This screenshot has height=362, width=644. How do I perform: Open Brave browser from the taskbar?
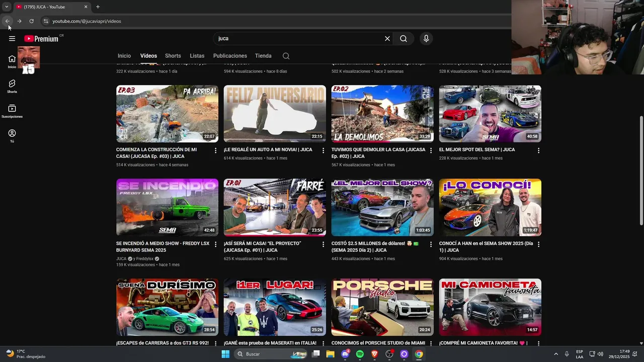(374, 354)
